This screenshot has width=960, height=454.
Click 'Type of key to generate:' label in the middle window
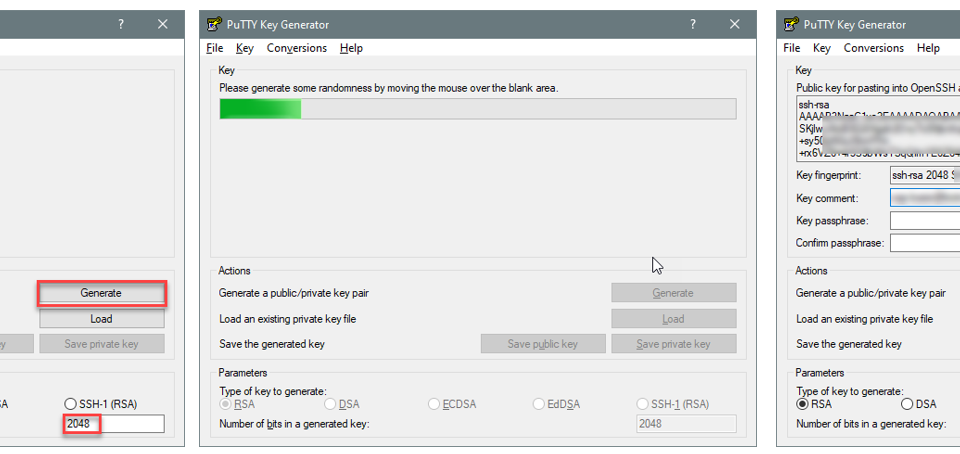[x=273, y=390]
